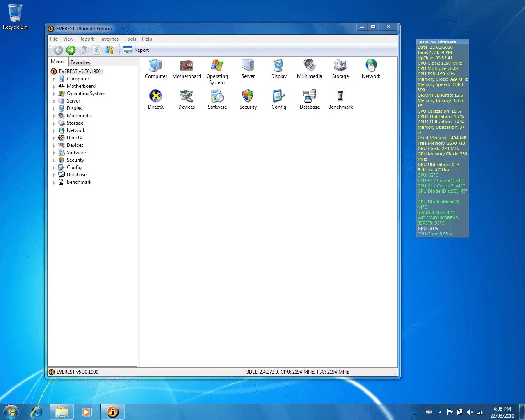
Task: Switch to the Favorites tab in sidebar
Action: [x=80, y=62]
